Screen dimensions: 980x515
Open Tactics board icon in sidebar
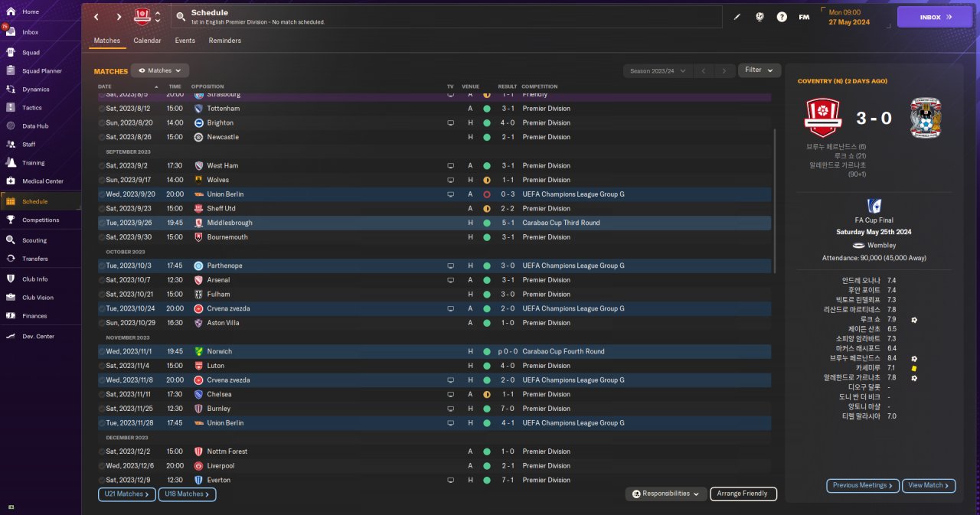(x=11, y=108)
